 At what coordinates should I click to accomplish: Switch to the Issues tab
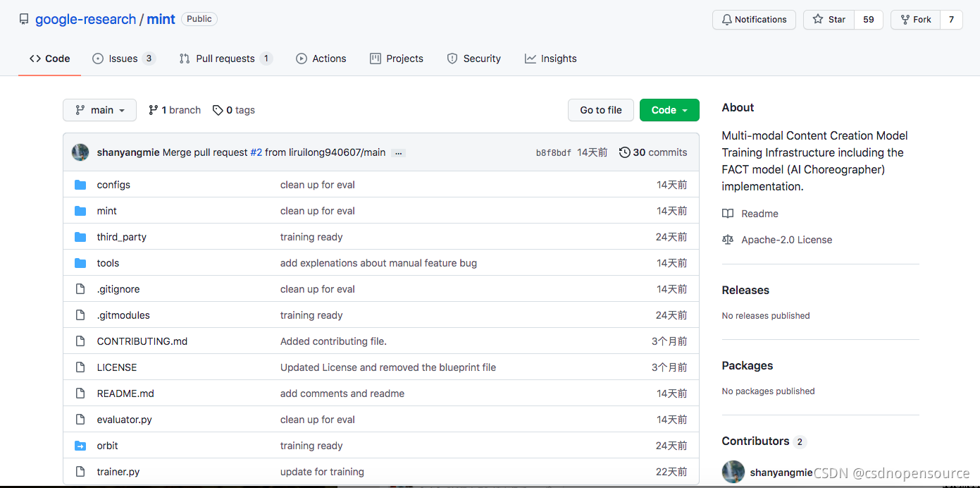[124, 59]
